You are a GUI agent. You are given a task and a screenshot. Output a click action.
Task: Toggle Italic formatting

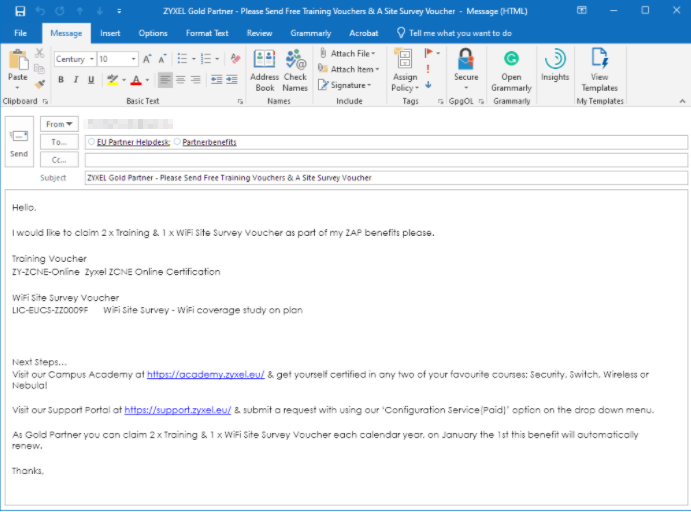pyautogui.click(x=76, y=80)
